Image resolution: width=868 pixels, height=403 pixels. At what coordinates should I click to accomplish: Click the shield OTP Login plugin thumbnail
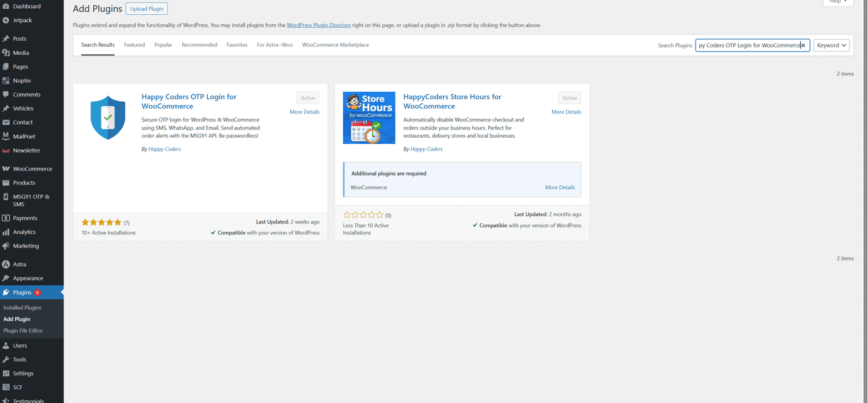(x=107, y=118)
